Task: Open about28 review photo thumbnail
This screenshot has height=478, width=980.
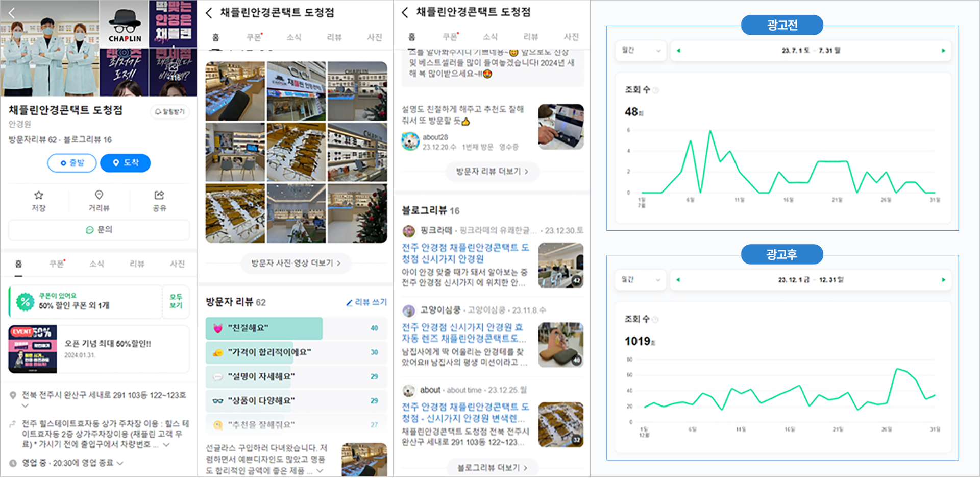Action: coord(561,127)
